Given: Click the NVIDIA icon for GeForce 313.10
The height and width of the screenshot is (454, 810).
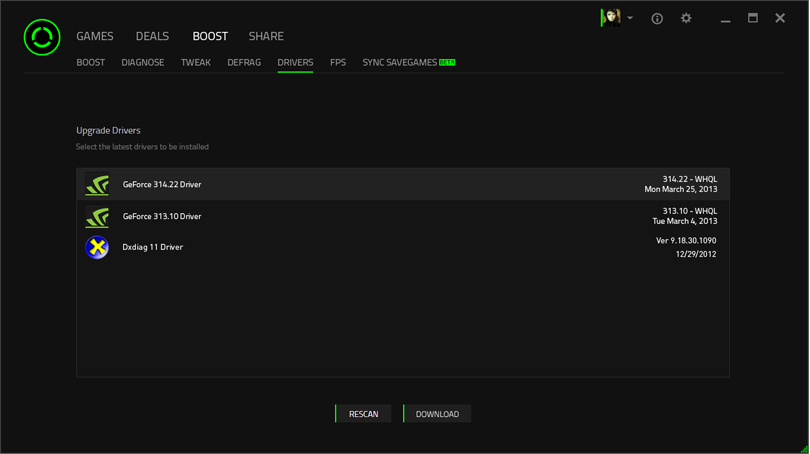Looking at the screenshot, I should click(97, 216).
